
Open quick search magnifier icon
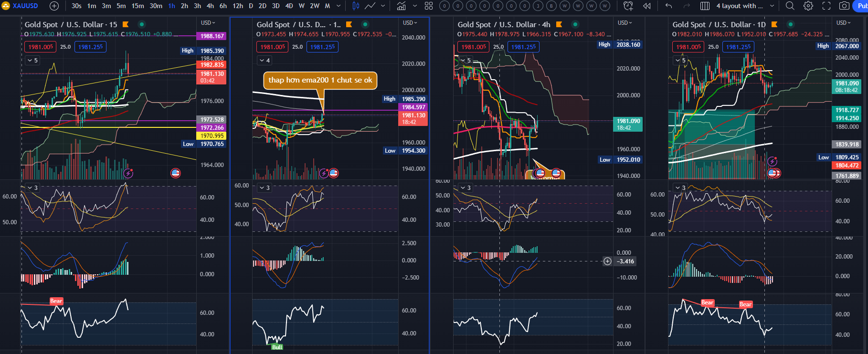point(790,6)
